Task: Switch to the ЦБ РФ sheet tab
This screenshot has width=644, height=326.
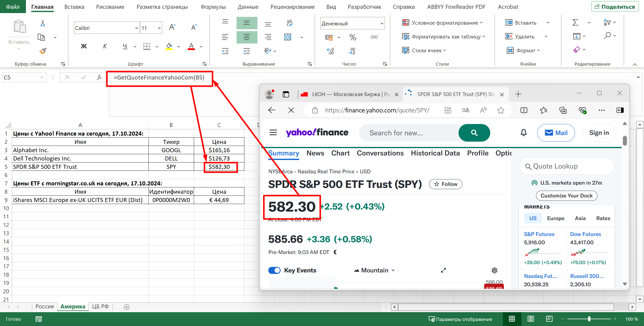Action: [x=100, y=306]
